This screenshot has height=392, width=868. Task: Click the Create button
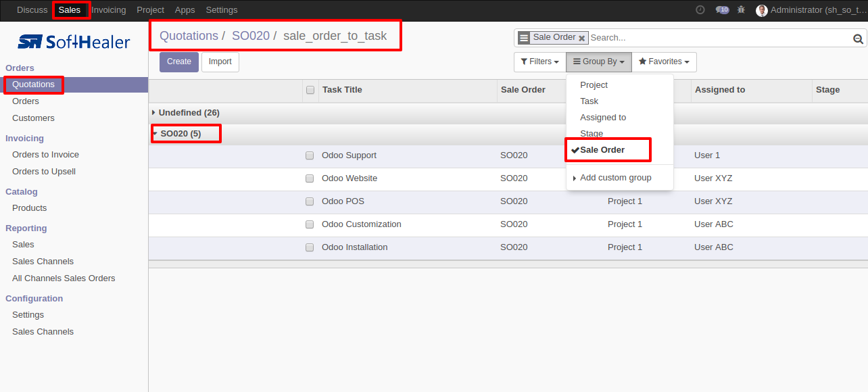(x=179, y=62)
